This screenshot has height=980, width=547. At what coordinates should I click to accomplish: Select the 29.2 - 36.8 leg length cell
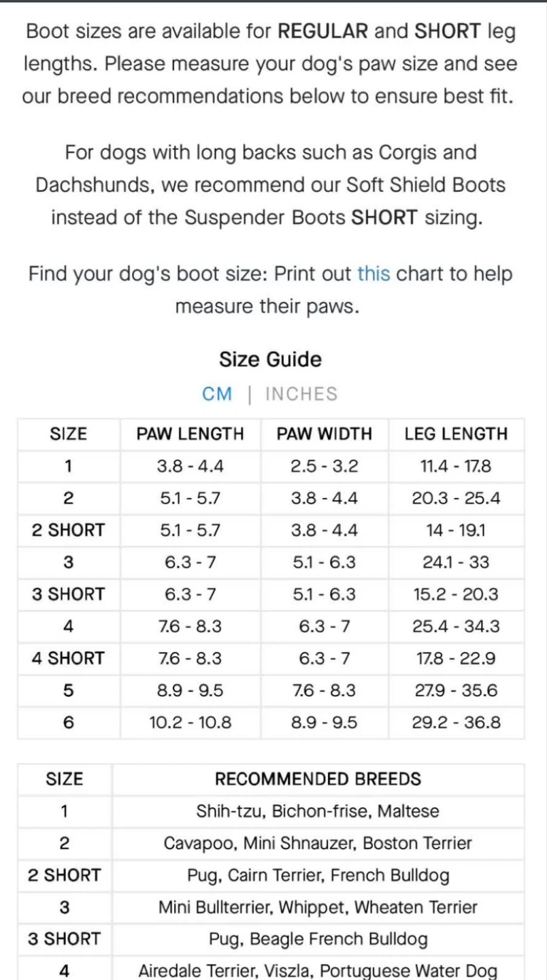pyautogui.click(x=456, y=722)
